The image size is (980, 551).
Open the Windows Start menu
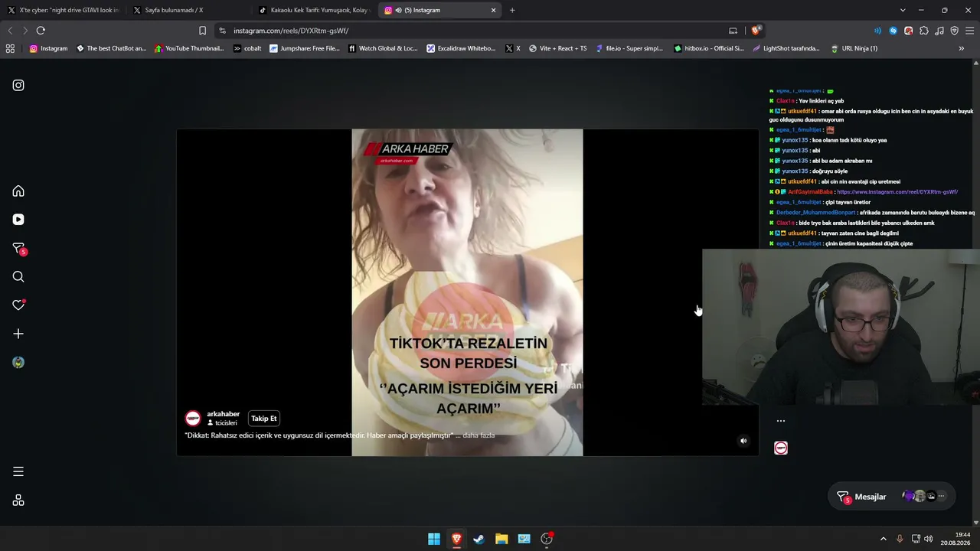click(x=434, y=539)
